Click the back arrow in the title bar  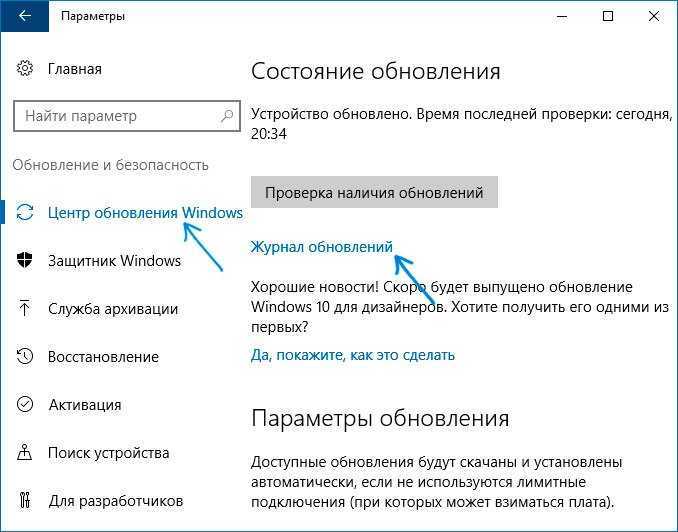click(25, 16)
